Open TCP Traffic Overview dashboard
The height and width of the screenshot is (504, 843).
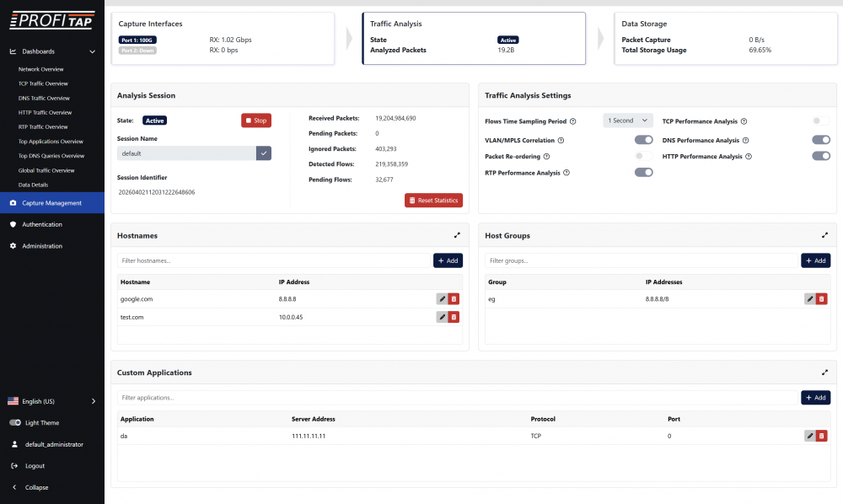pos(43,84)
